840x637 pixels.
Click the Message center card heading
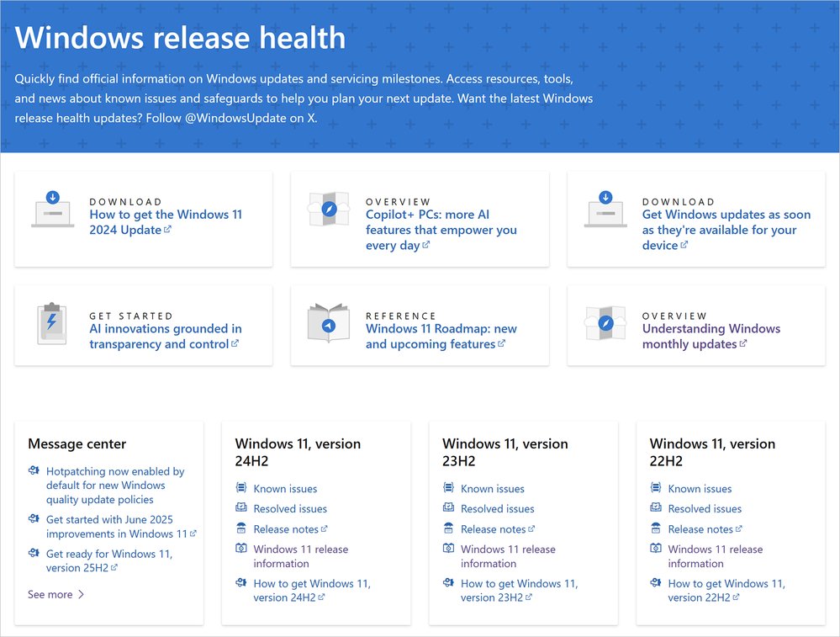[77, 444]
